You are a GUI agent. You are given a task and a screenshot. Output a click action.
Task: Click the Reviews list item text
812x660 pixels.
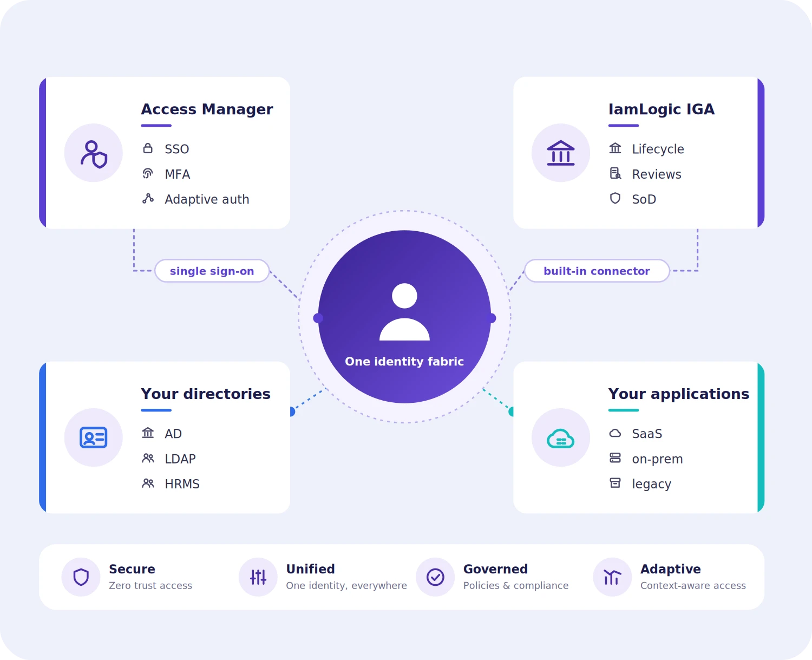(657, 174)
